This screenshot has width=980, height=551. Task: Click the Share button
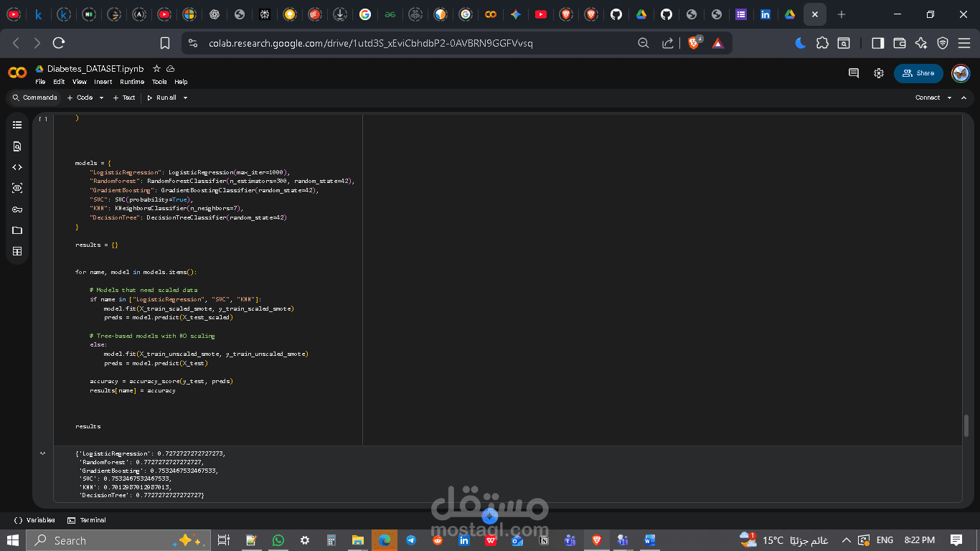pos(918,73)
